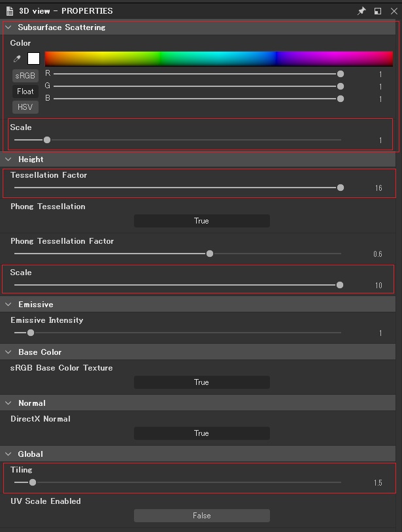The height and width of the screenshot is (532, 402).
Task: Toggle sRGB Base Color Texture setting
Action: [x=201, y=382]
